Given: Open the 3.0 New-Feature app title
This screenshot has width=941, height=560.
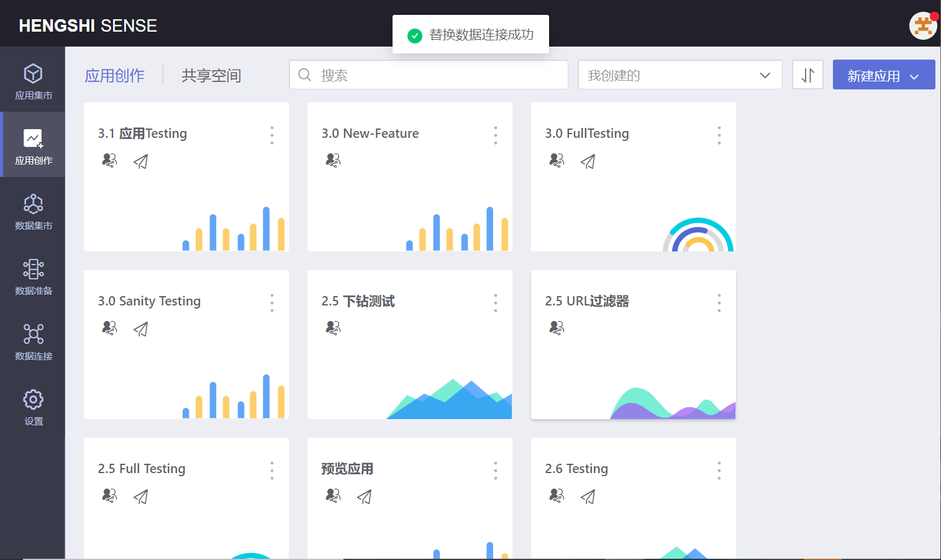Looking at the screenshot, I should tap(370, 133).
